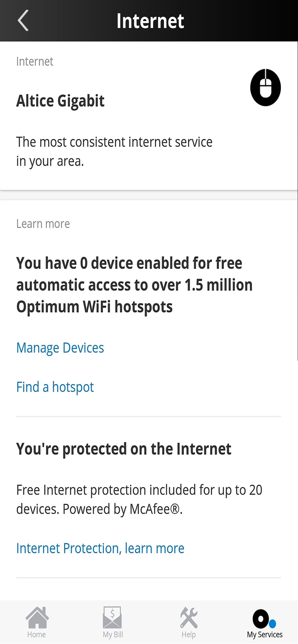
Task: Click the Learn more section label
Action: tap(43, 223)
